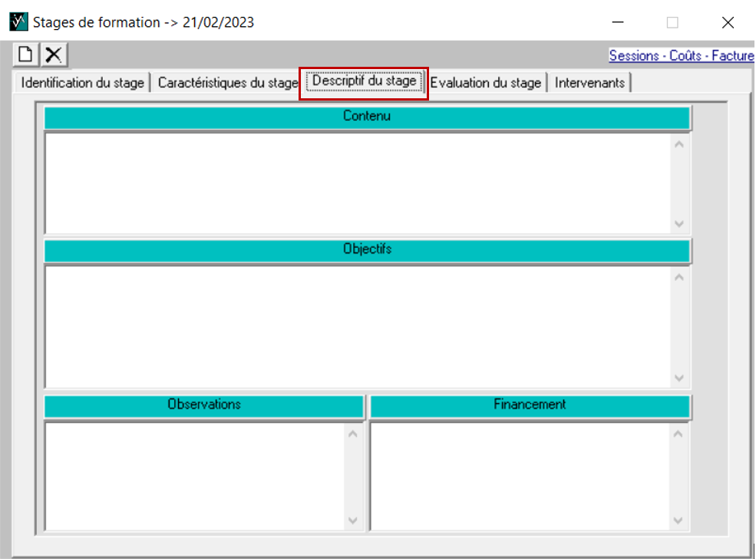Image resolution: width=756 pixels, height=559 pixels.
Task: Focus the Objectifs text area
Action: pyautogui.click(x=357, y=326)
